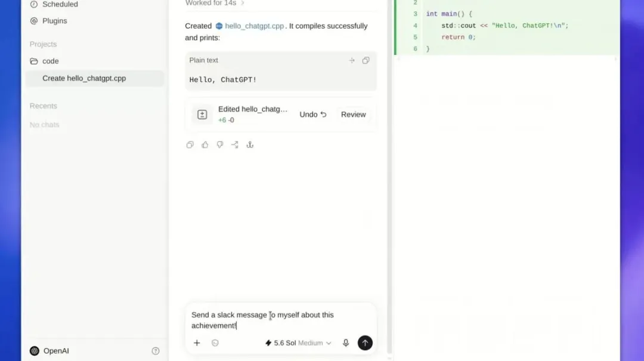Copy the Plain text code block

366,60
